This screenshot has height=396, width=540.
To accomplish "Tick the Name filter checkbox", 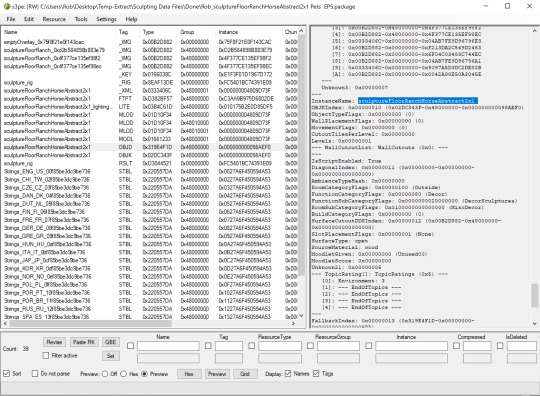I will [131, 346].
